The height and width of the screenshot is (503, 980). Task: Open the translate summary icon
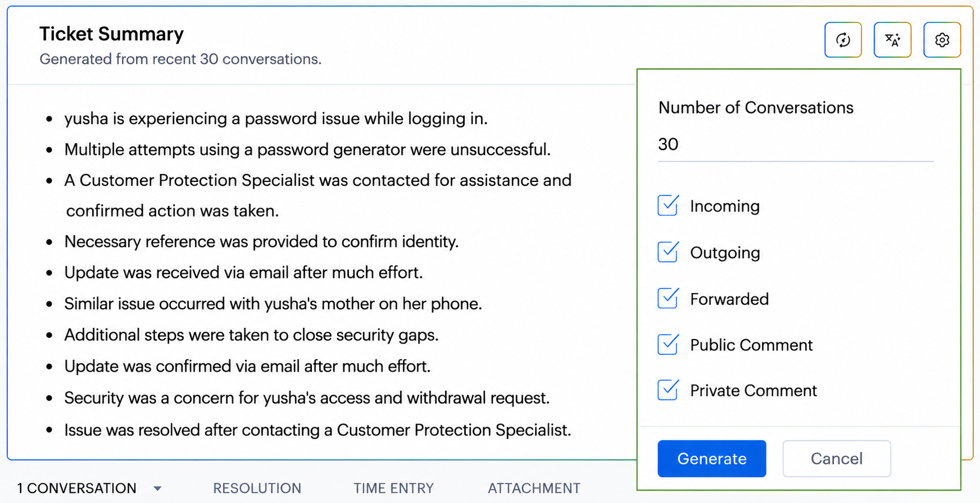point(893,40)
